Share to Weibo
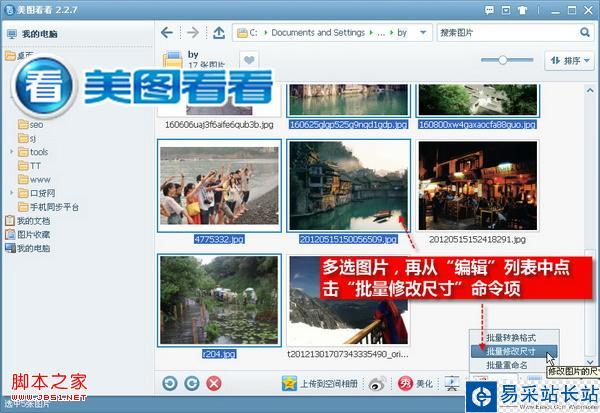Image resolution: width=600 pixels, height=413 pixels. [377, 384]
